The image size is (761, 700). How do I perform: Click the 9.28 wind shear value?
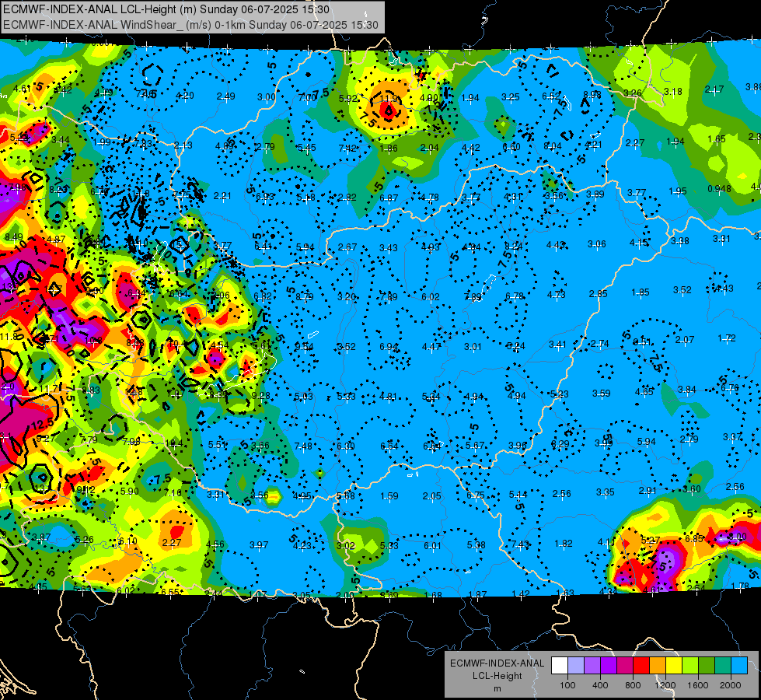point(261,396)
